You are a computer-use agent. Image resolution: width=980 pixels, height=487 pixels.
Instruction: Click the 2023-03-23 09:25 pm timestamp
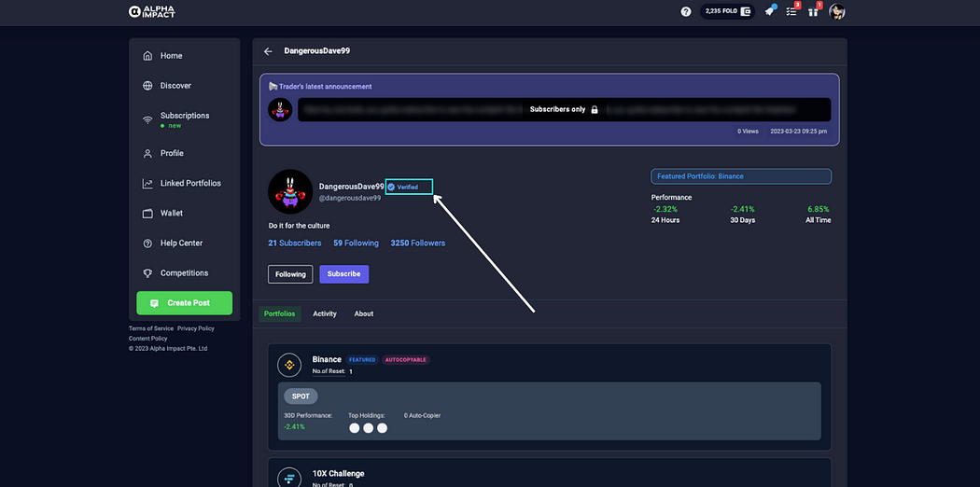798,132
